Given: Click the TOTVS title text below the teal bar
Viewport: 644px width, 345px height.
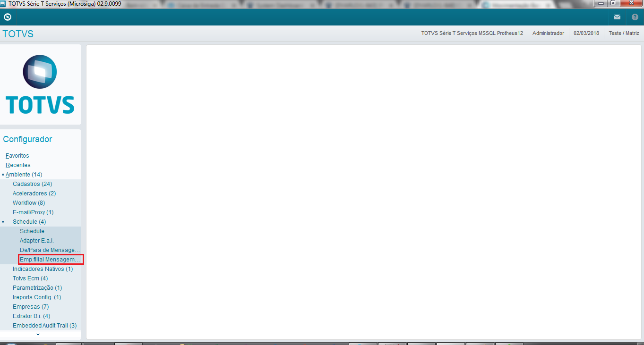Looking at the screenshot, I should tap(18, 34).
